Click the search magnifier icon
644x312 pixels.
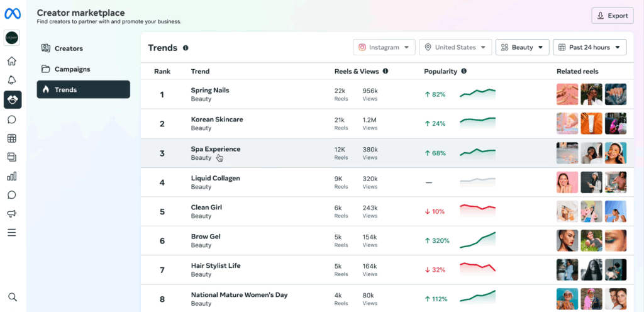pos(12,297)
